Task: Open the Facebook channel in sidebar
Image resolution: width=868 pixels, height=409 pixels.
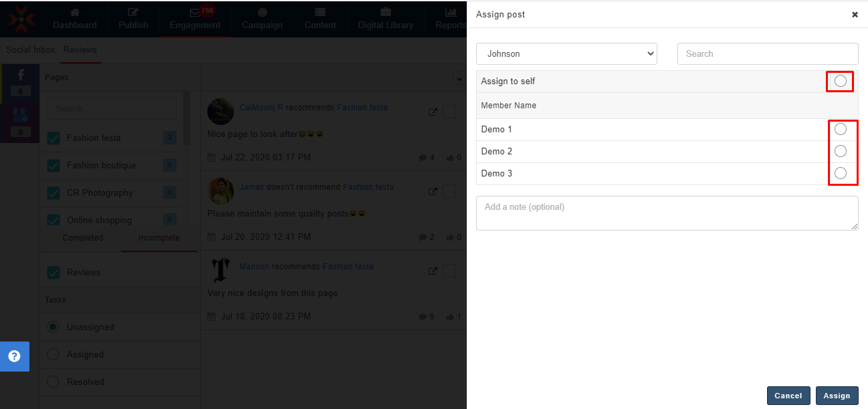Action: (20, 76)
